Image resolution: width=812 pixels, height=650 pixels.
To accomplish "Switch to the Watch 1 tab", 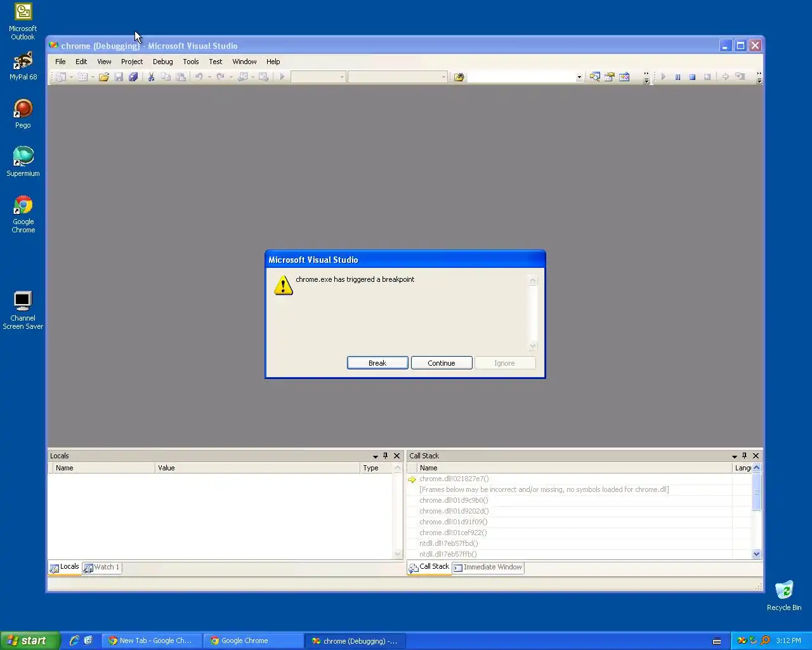I will point(101,567).
